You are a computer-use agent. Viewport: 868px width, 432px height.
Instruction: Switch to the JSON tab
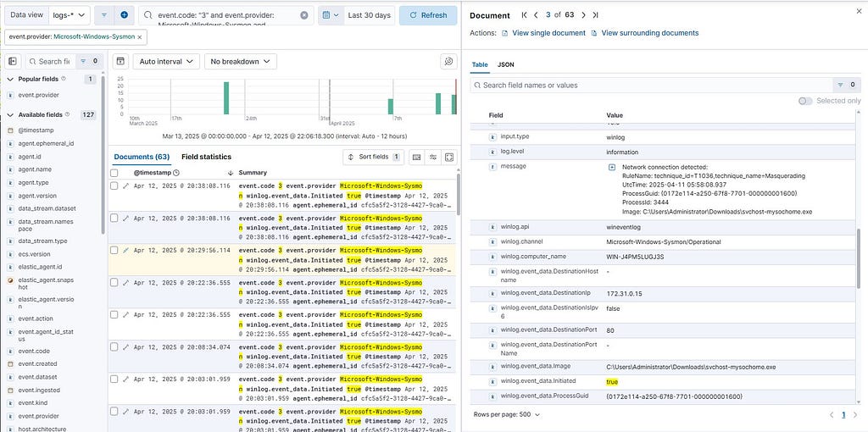[505, 64]
